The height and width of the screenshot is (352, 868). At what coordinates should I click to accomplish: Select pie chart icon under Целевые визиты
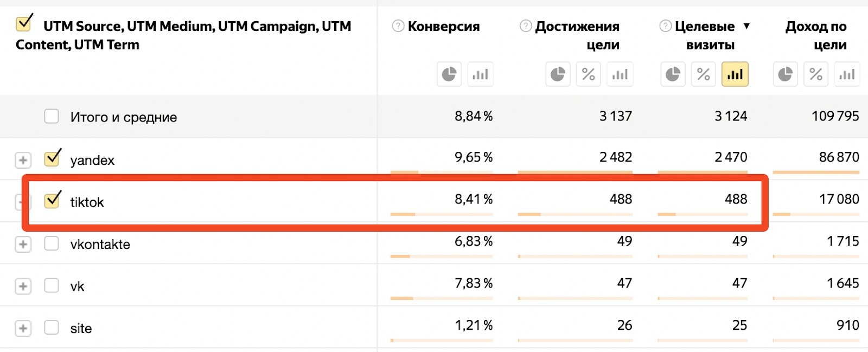[673, 74]
